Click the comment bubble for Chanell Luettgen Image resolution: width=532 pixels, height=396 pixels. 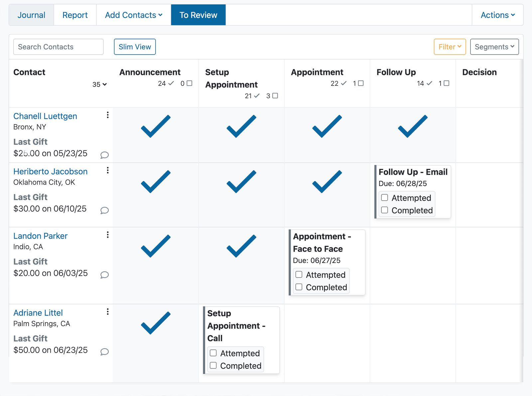(x=104, y=155)
